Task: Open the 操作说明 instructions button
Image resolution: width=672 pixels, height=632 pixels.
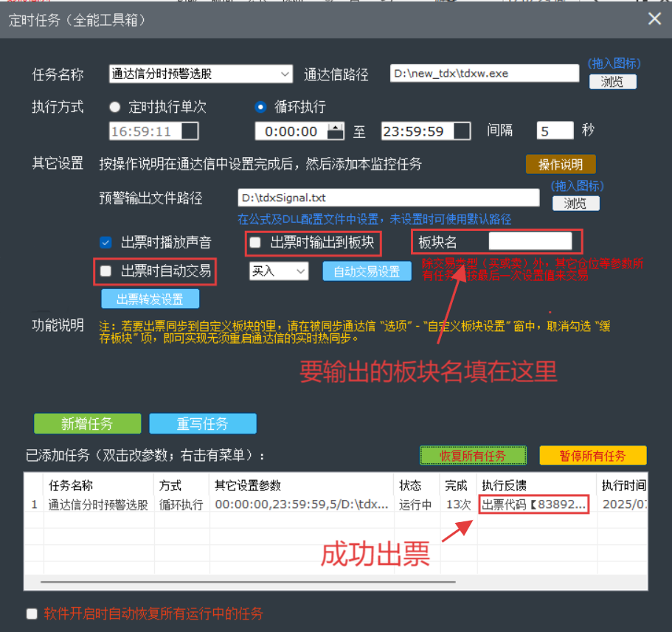Action: 561,164
